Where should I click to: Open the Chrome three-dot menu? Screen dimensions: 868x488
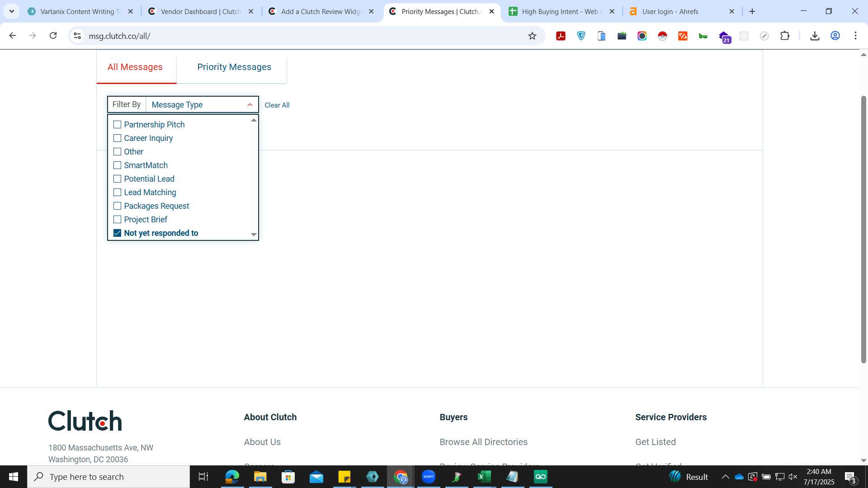(855, 36)
